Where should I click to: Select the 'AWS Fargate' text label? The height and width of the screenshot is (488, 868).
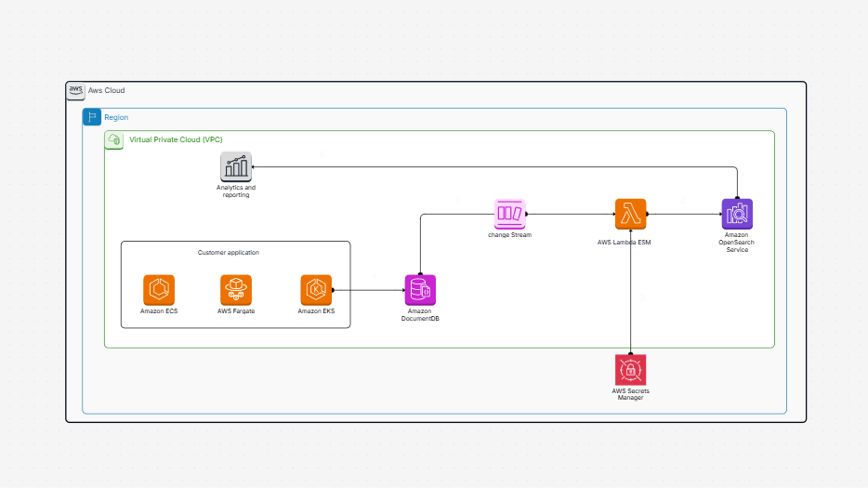(x=236, y=311)
